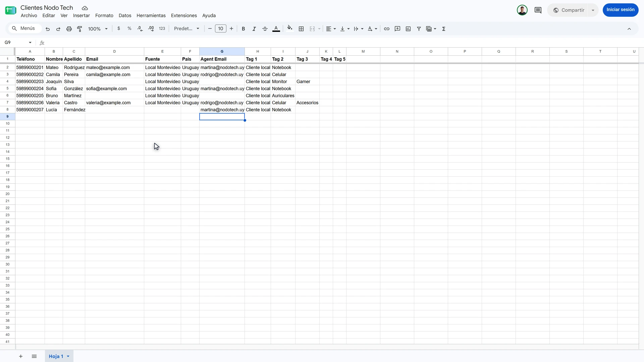Open borders tool icon
This screenshot has width=644, height=362.
[301, 29]
